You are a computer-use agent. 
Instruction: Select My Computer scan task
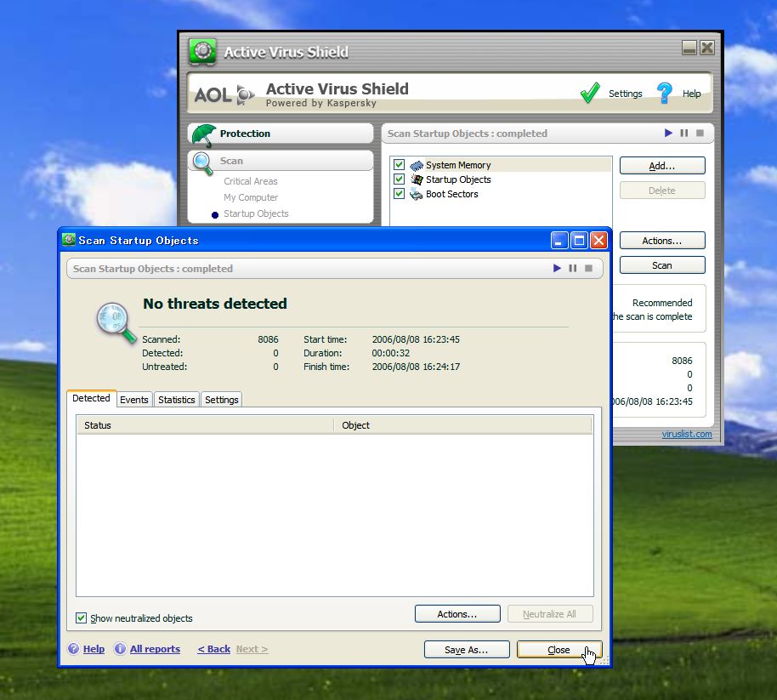251,197
